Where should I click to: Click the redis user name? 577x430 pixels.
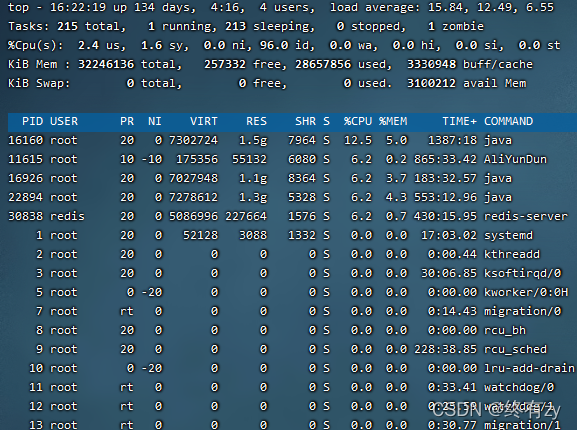pyautogui.click(x=67, y=216)
